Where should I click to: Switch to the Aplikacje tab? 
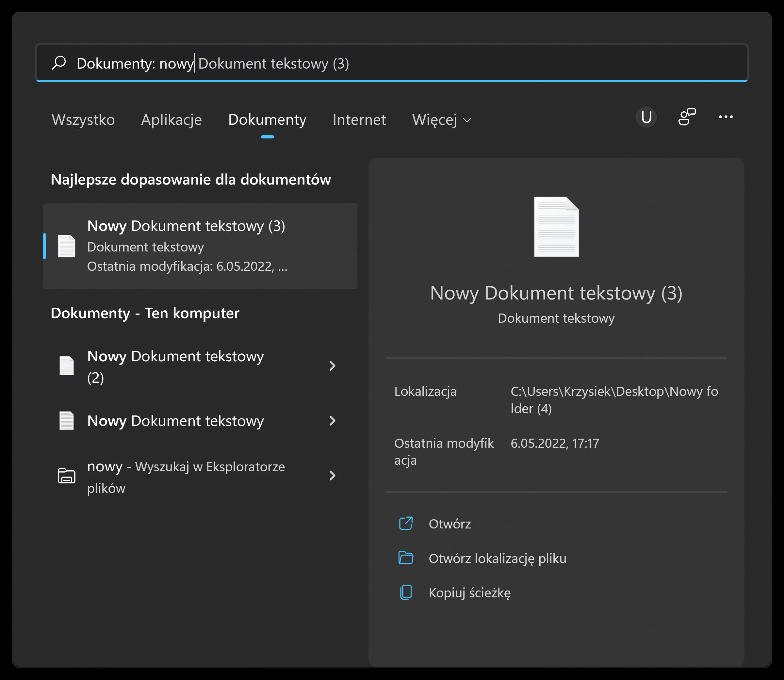pyautogui.click(x=171, y=120)
